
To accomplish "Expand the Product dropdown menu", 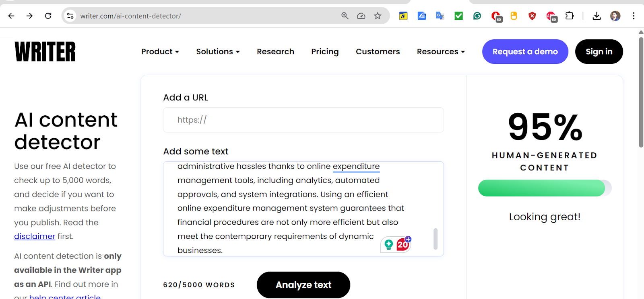I will [x=160, y=52].
